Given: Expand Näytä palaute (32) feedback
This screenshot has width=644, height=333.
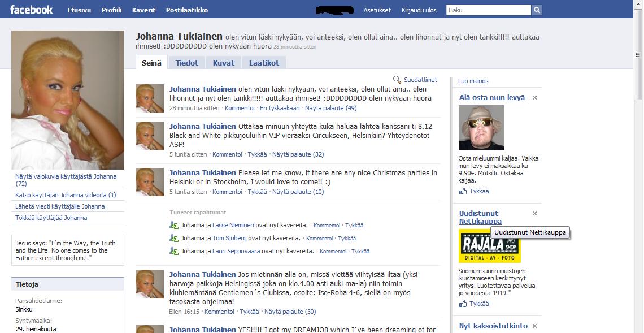Looking at the screenshot, I should (298, 154).
